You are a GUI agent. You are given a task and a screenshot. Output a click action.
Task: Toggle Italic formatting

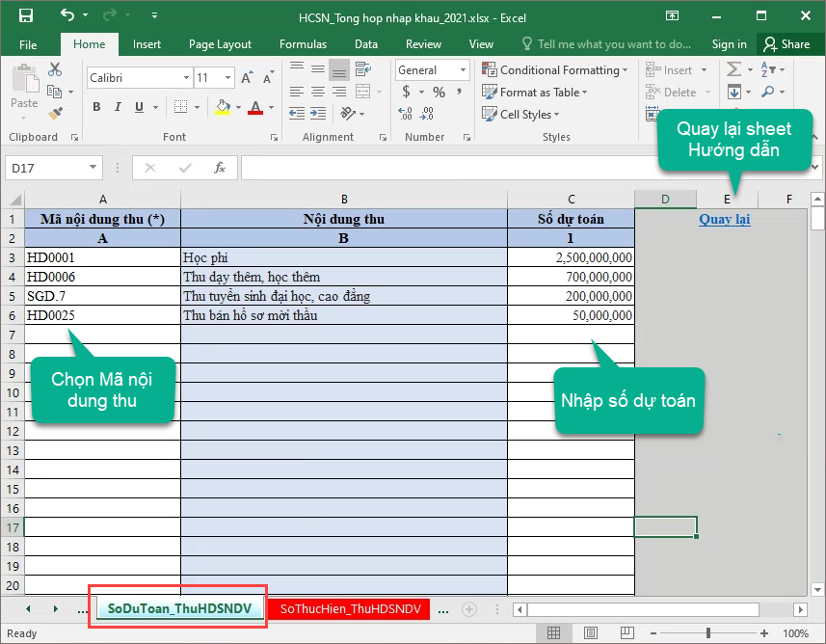point(117,107)
